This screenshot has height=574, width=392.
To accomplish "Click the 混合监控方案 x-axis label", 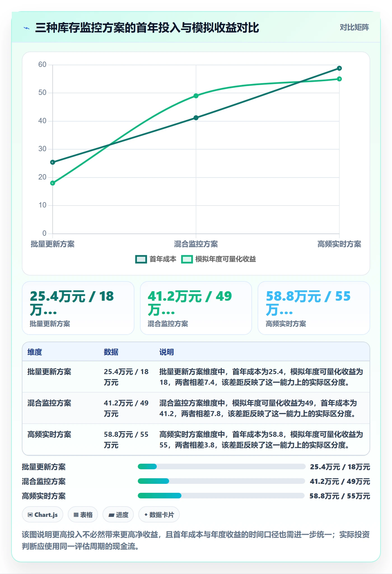I will click(196, 244).
